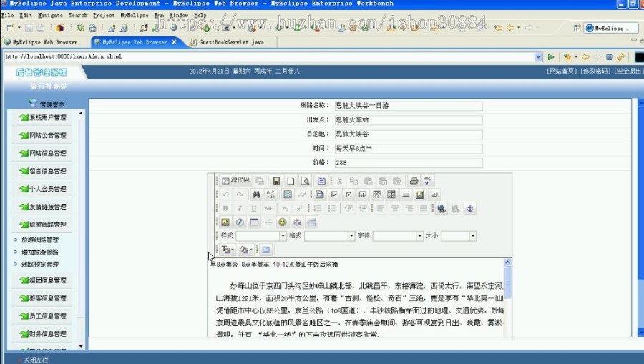Click the green Go arrow button

[x=551, y=56]
